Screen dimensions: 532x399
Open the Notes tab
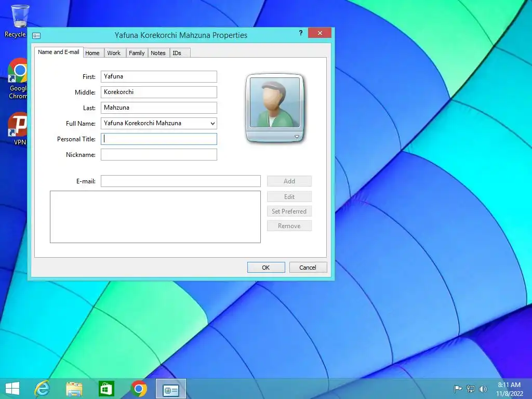[x=158, y=53]
